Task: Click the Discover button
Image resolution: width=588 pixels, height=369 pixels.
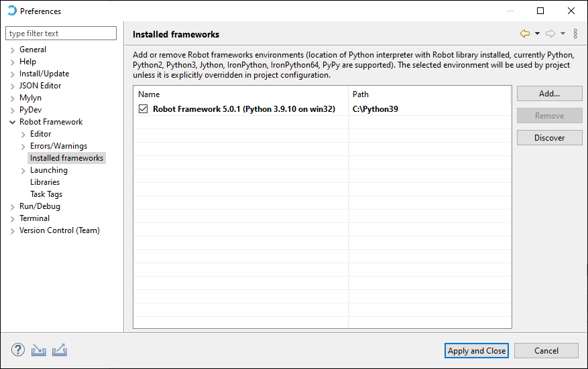Action: pyautogui.click(x=549, y=138)
